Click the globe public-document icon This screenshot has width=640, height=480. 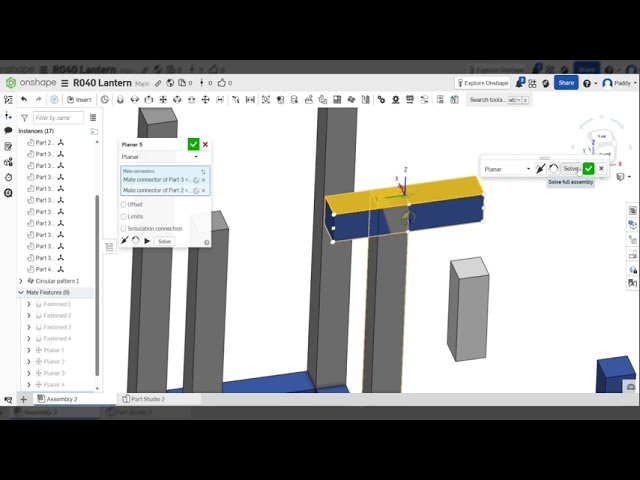170,83
